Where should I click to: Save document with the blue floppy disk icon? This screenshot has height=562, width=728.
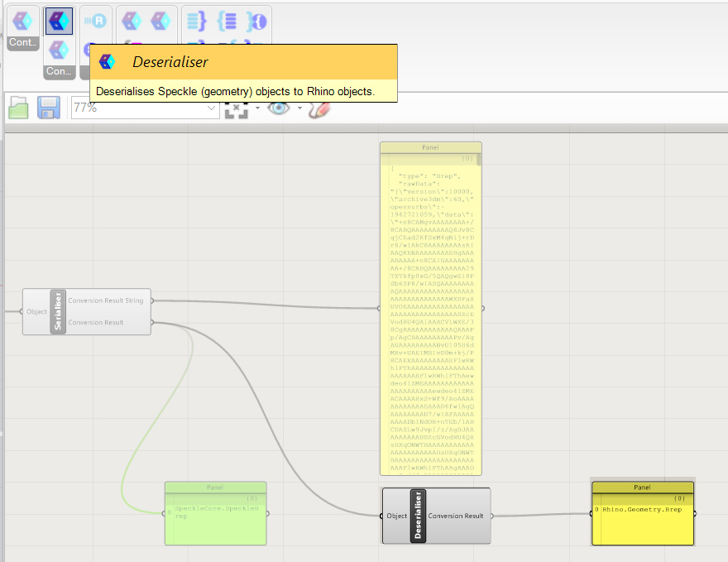click(48, 108)
